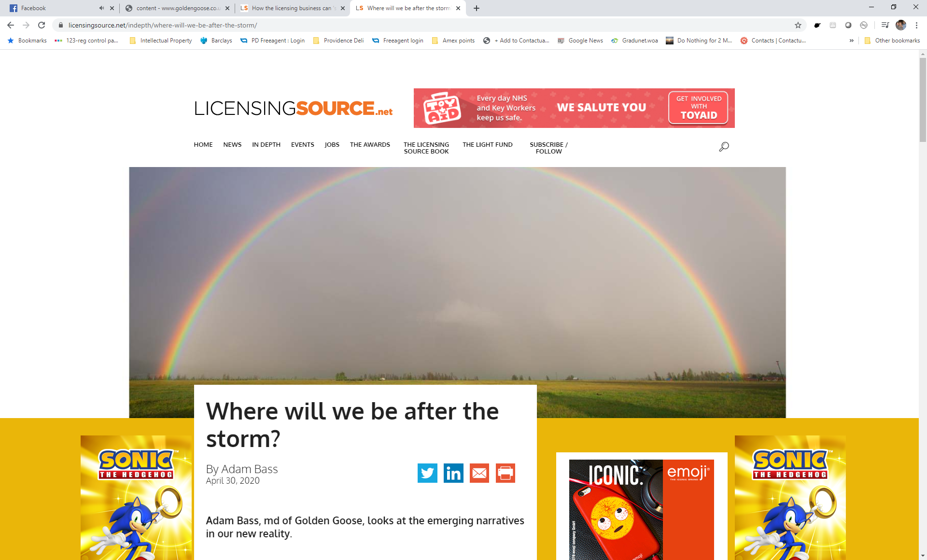Screen dimensions: 927x560
Task: Email this article using envelope icon
Action: [479, 473]
